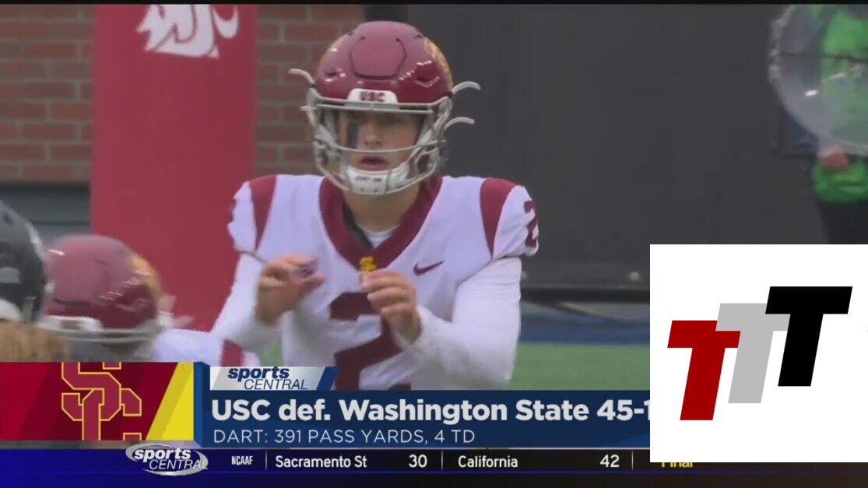868x488 pixels.
Task: Click the Nike swoosh on the white jersey
Action: 427,268
